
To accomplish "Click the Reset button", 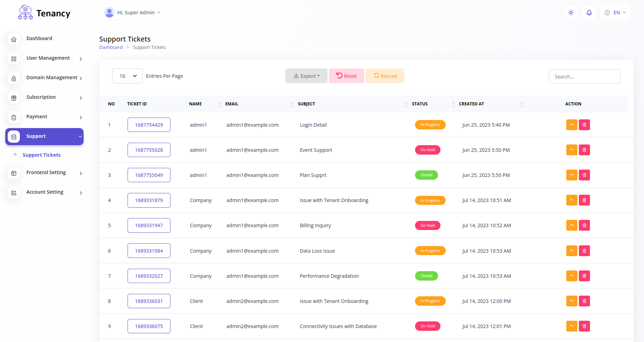I will click(x=346, y=76).
